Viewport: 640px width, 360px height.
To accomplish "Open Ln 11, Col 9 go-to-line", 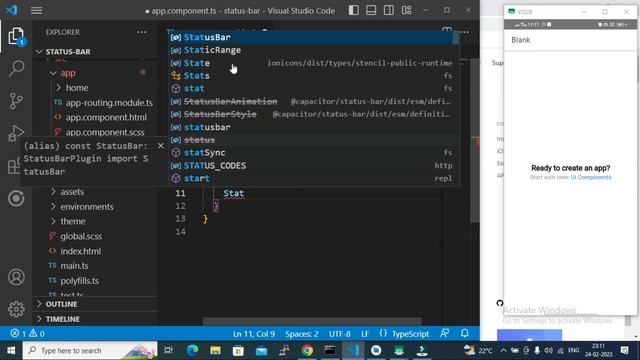I will pos(254,334).
